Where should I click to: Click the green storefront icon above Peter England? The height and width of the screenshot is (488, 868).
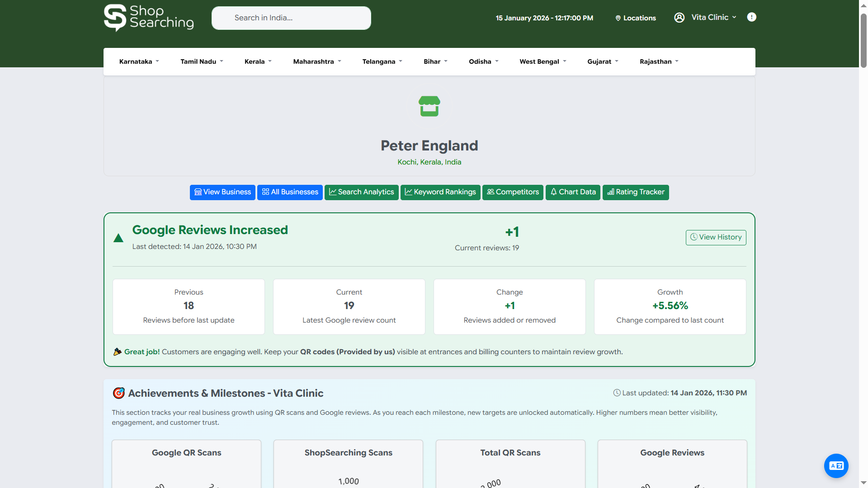[x=429, y=106]
